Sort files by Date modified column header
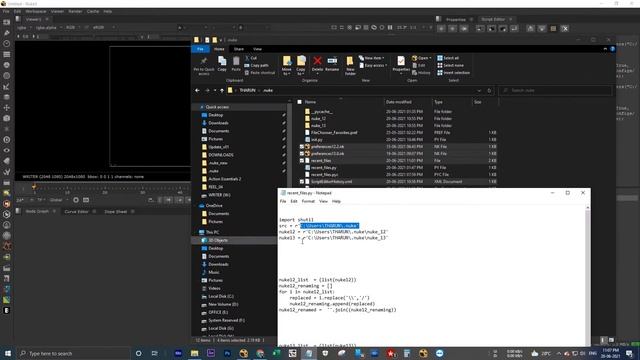Image resolution: width=640 pixels, height=360 pixels. [x=398, y=102]
